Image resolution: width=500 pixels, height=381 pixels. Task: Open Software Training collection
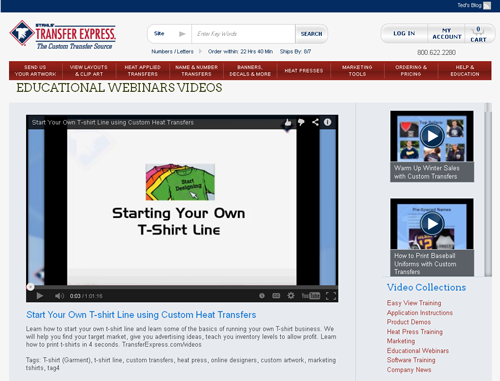[411, 360]
